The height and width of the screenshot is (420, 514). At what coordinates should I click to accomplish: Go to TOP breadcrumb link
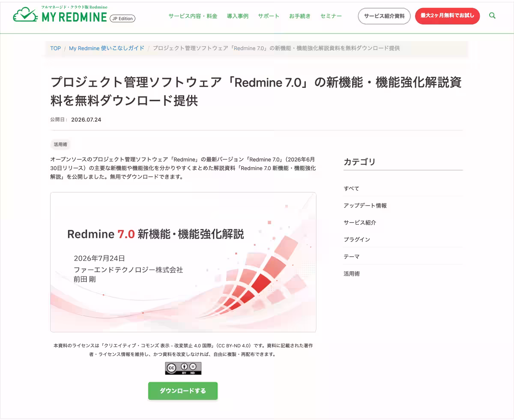(56, 48)
